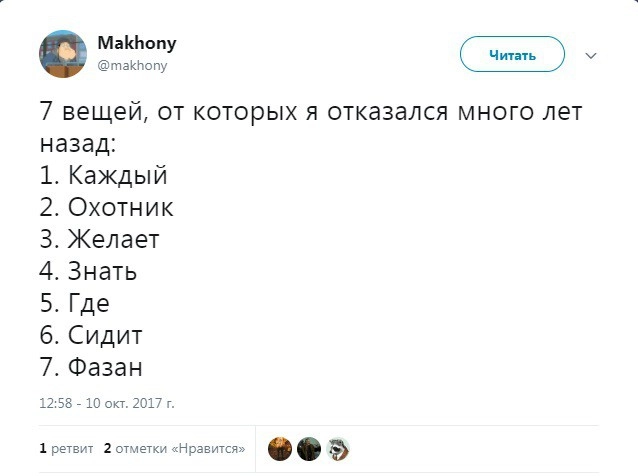Click the line "2. Охотник"

click(x=107, y=207)
